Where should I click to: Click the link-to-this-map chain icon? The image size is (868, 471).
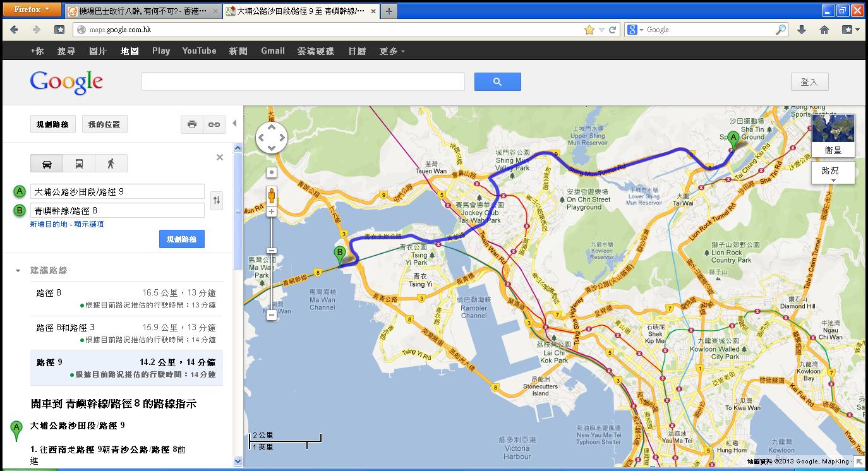[214, 124]
